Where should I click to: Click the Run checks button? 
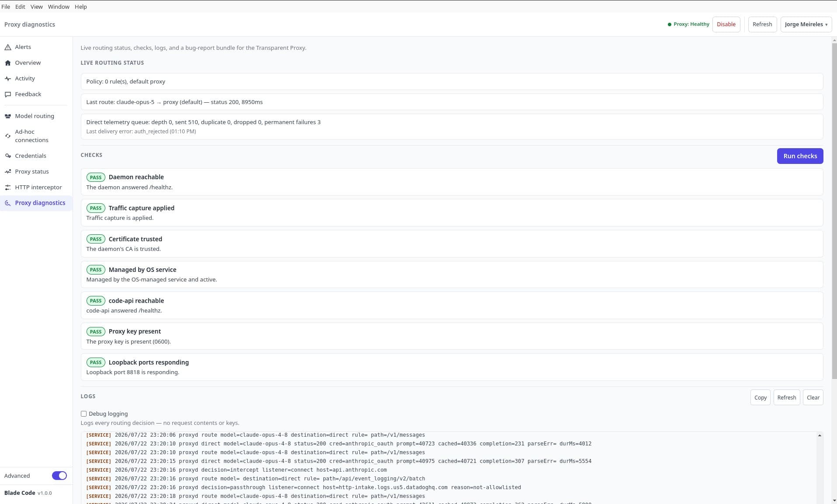click(800, 156)
